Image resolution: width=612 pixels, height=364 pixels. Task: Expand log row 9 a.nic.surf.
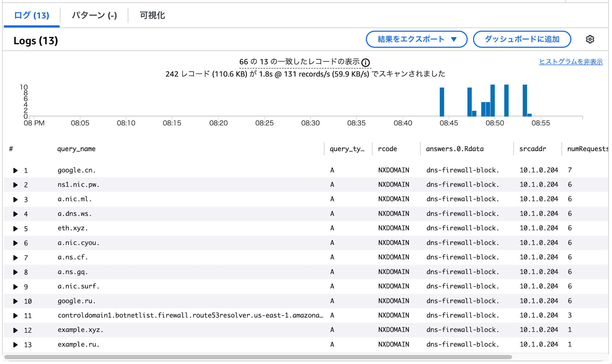[15, 287]
